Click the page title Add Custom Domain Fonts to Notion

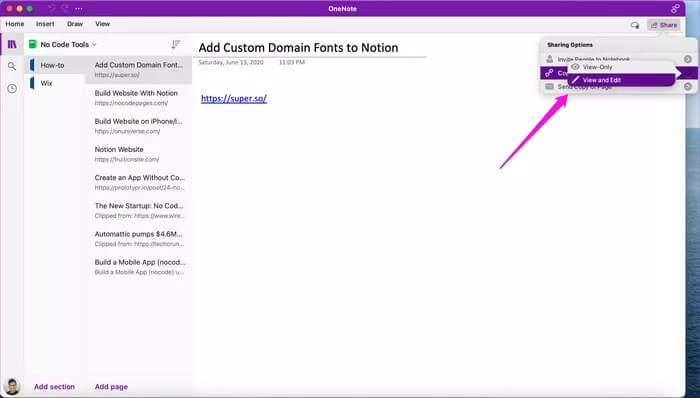coord(298,48)
